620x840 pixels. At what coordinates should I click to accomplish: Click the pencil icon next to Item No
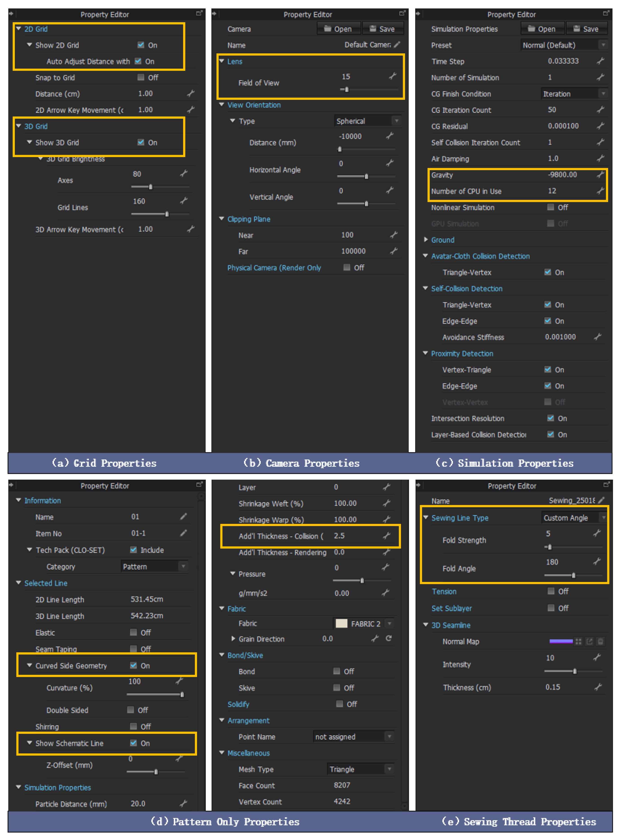[x=183, y=533]
